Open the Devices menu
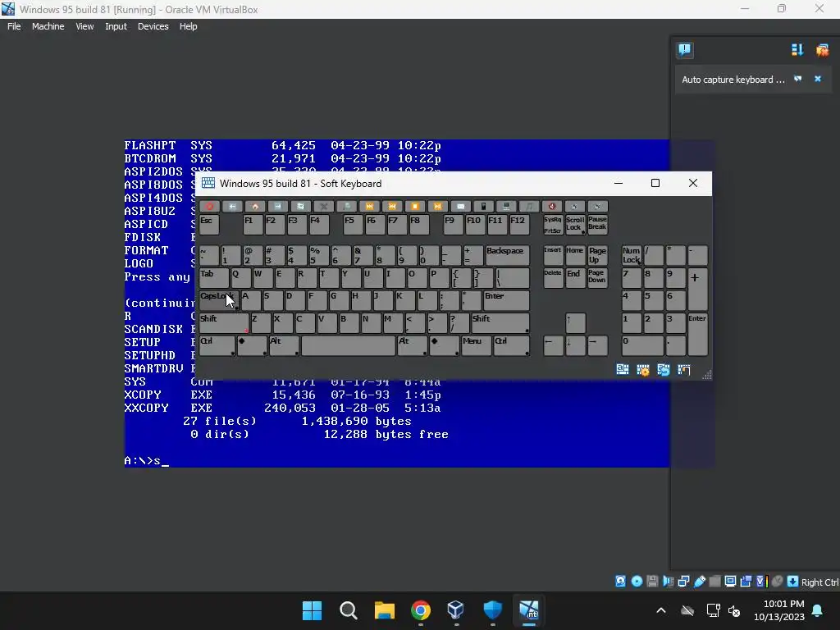Screen dimensions: 840x630 click(x=153, y=26)
